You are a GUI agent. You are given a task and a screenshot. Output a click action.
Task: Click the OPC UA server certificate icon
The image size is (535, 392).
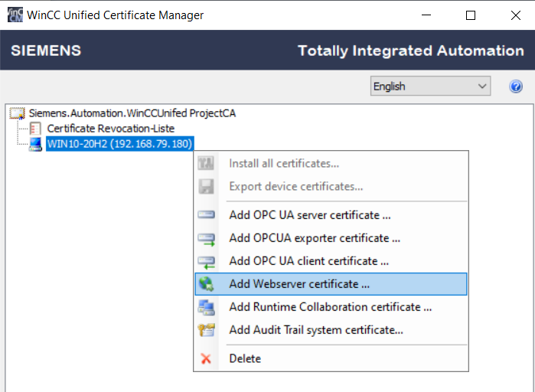(x=207, y=215)
